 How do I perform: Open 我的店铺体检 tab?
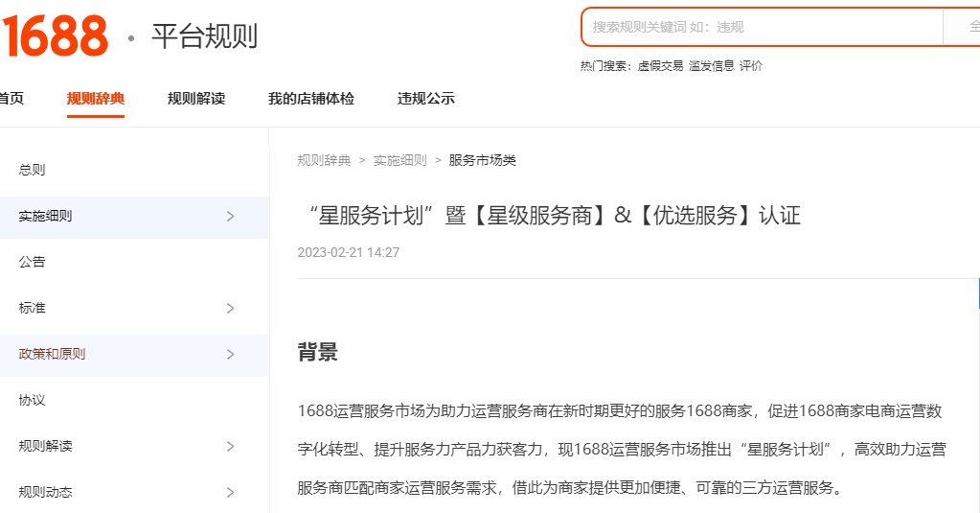pos(311,98)
